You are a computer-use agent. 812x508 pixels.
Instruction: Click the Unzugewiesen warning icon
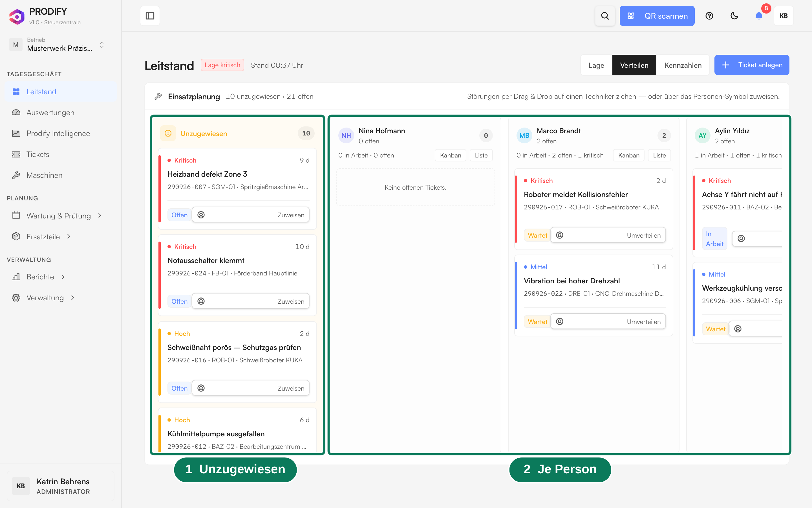pyautogui.click(x=168, y=133)
